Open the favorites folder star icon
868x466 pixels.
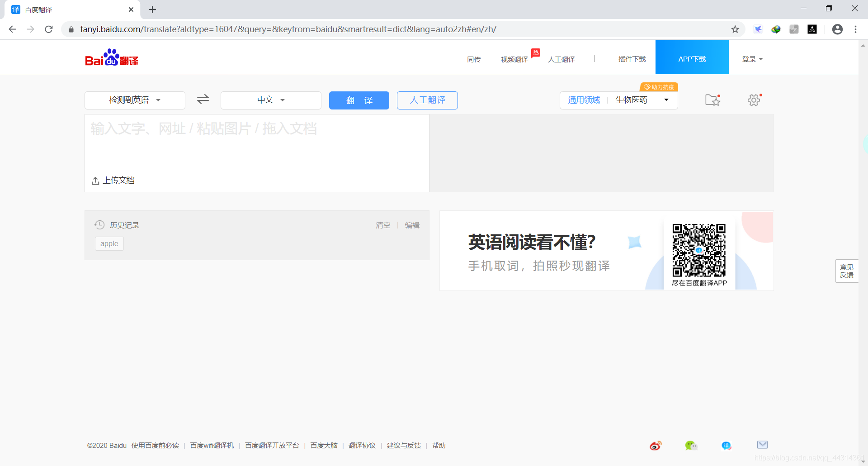[x=713, y=100]
